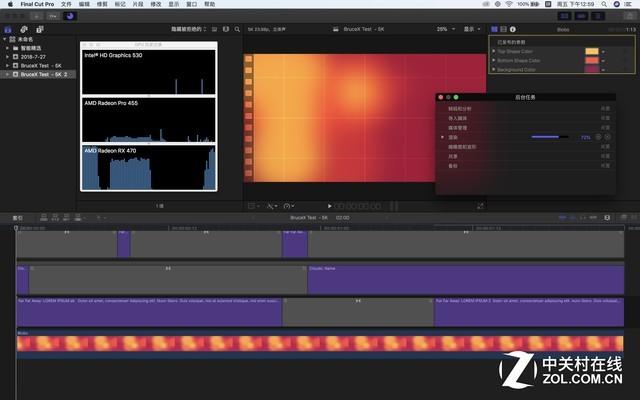
Task: Open the Final Cut Pro app menu
Action: click(37, 4)
